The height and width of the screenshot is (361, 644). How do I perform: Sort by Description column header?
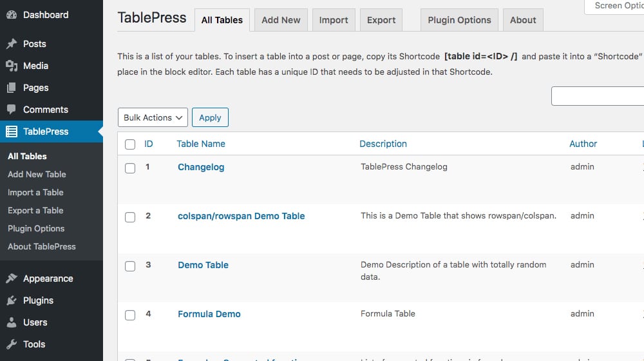383,144
